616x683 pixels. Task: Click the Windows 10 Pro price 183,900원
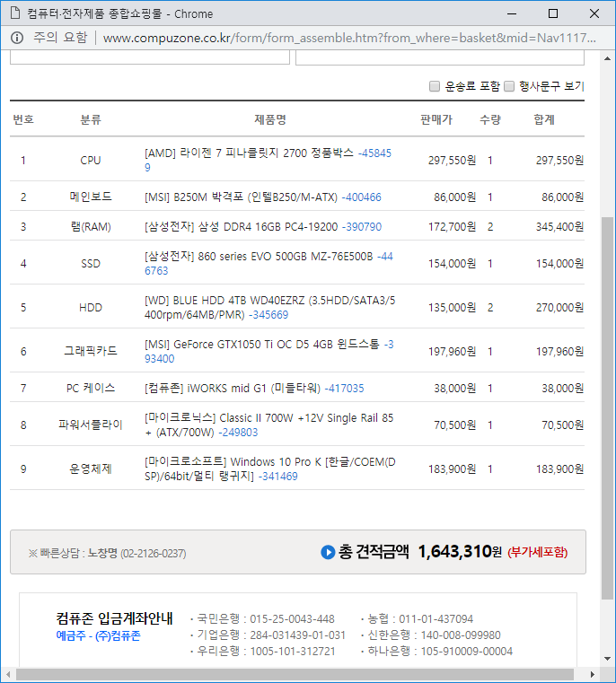click(452, 469)
